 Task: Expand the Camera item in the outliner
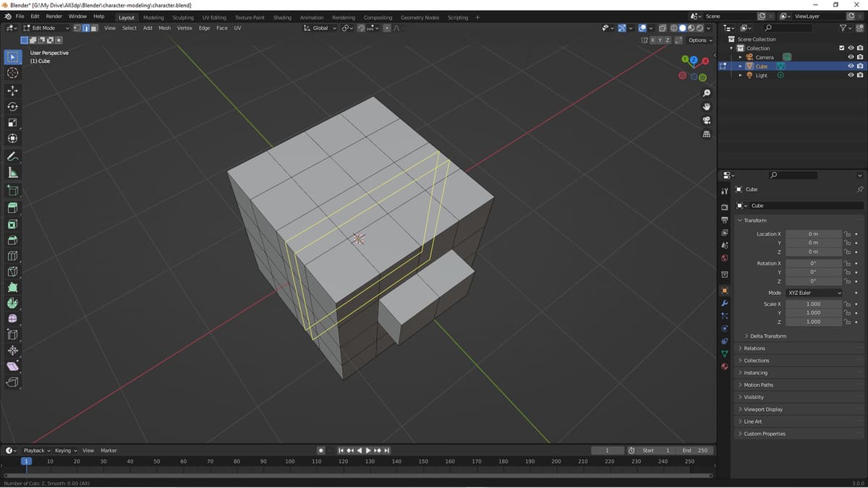[740, 57]
